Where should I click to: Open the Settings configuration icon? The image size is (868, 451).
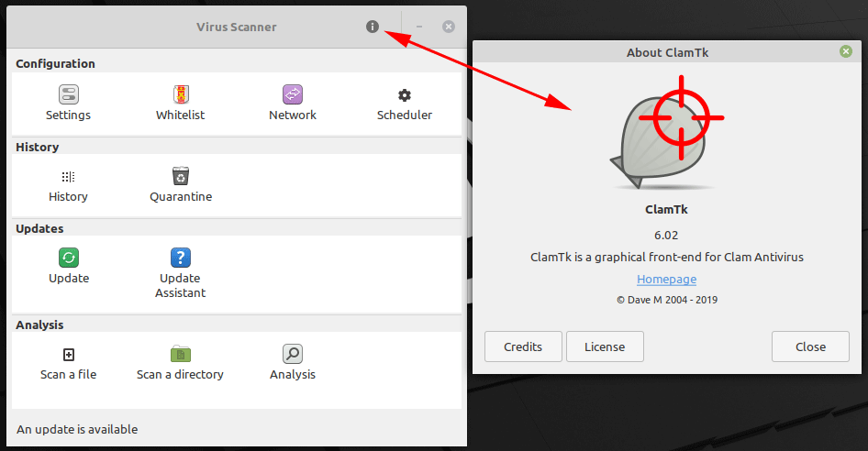[x=69, y=94]
